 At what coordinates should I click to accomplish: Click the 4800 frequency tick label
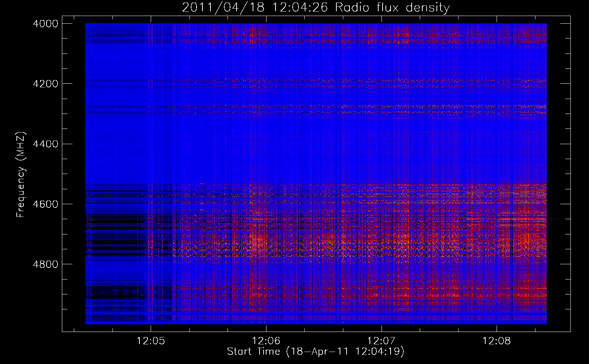tap(46, 264)
